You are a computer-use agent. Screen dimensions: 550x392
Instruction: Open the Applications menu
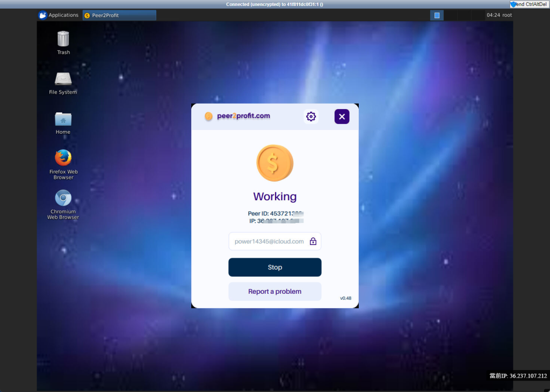[59, 15]
